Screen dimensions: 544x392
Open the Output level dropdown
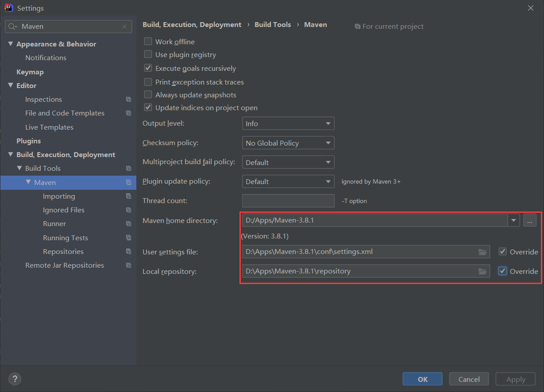(288, 124)
